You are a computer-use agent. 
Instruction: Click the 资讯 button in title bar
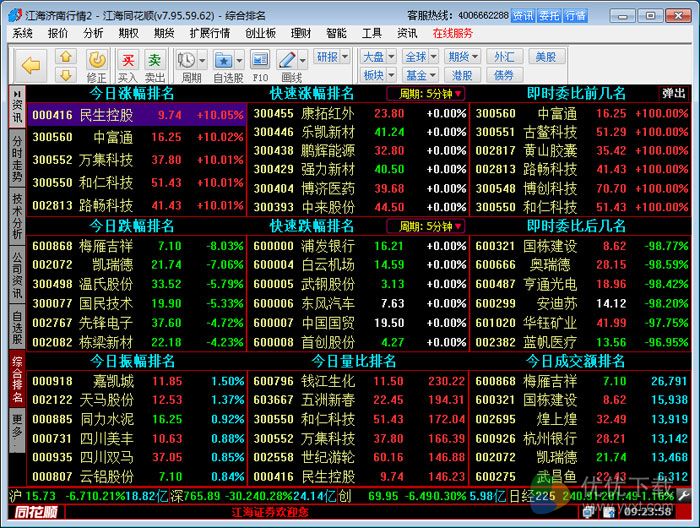(x=522, y=16)
